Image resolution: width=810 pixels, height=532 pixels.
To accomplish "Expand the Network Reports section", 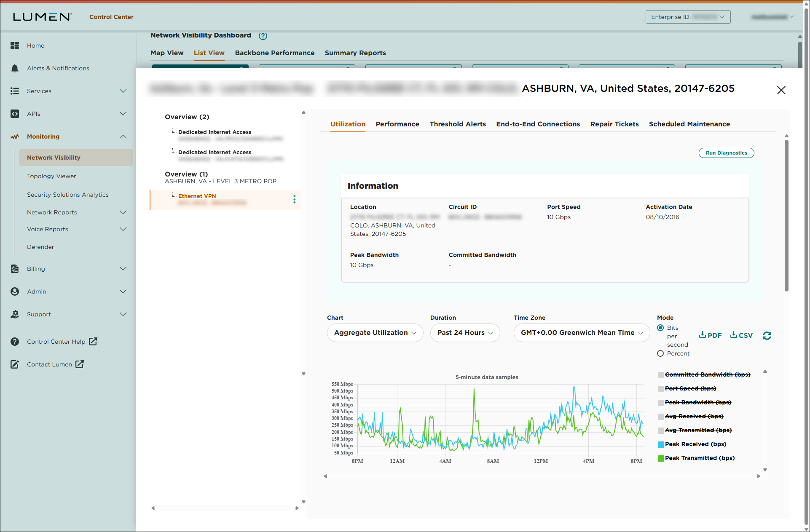I will point(51,212).
